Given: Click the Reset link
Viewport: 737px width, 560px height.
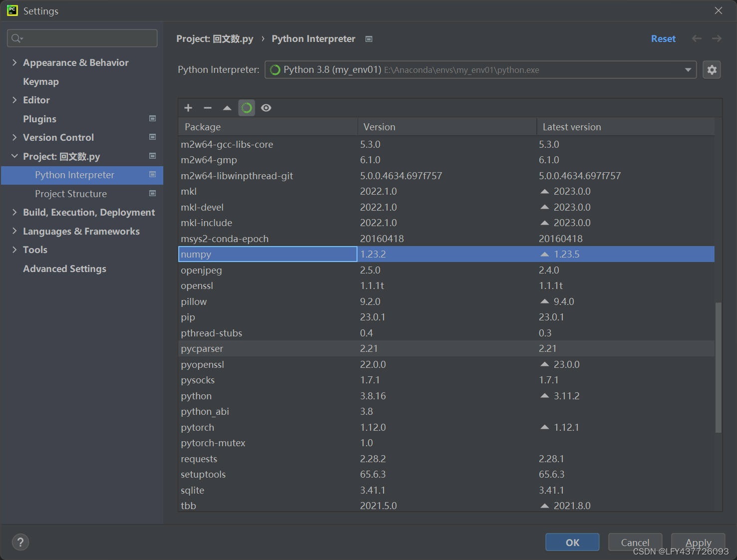Looking at the screenshot, I should click(x=663, y=39).
